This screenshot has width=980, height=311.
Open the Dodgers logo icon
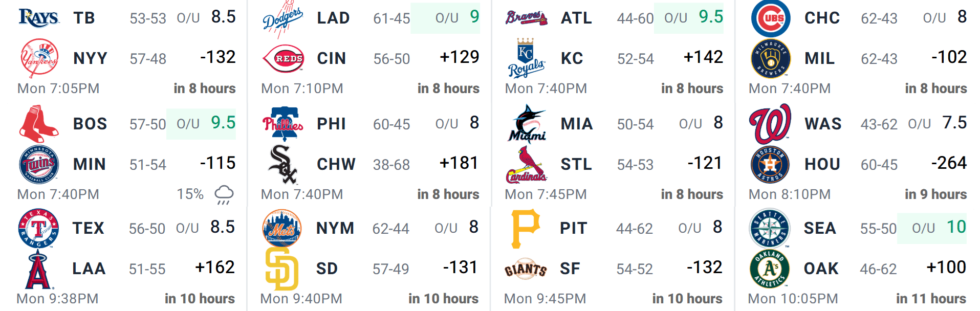283,18
